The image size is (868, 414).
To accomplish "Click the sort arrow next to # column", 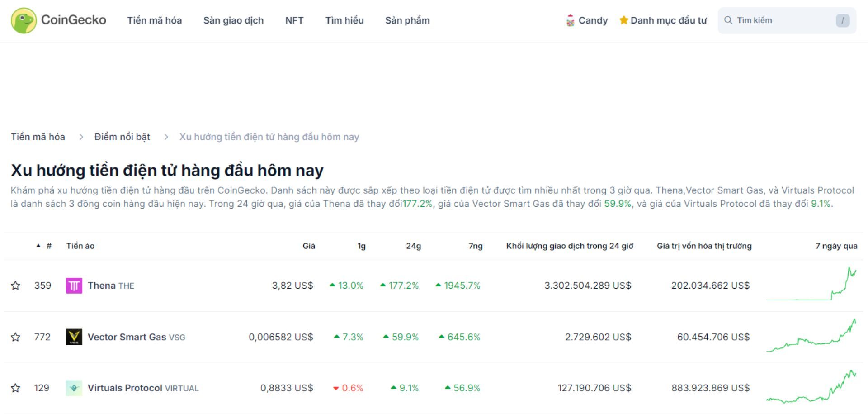I will (x=38, y=246).
